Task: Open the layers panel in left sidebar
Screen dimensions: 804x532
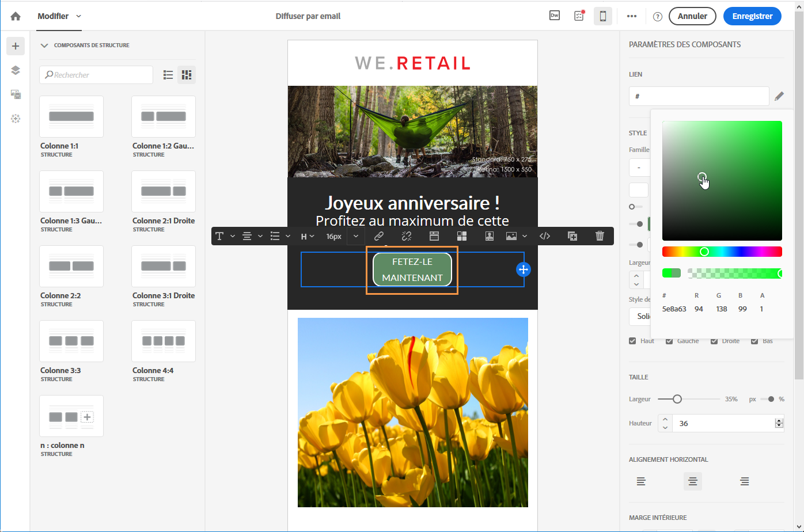Action: (16, 70)
